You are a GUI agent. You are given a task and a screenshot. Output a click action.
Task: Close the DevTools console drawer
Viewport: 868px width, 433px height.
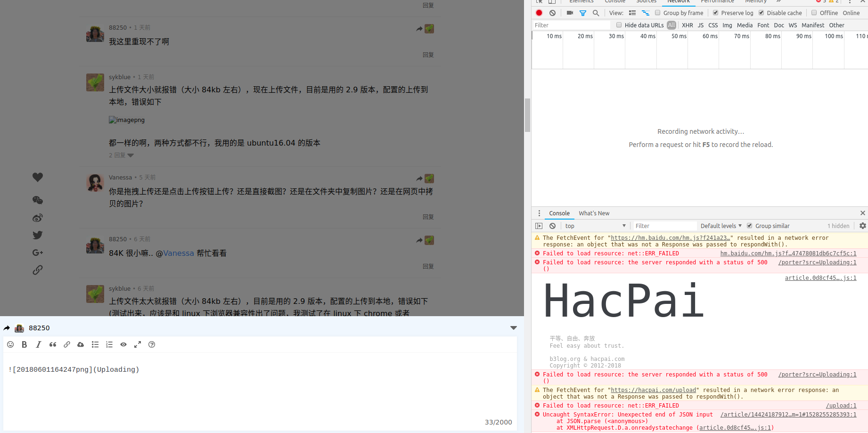tap(863, 213)
